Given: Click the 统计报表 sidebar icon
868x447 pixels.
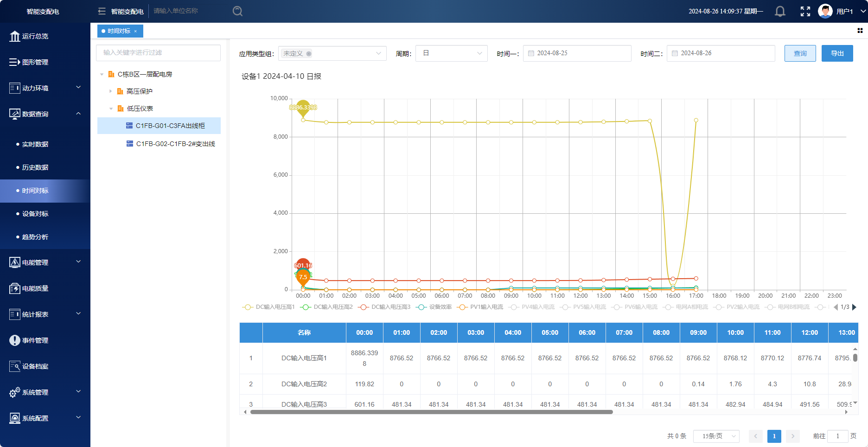Looking at the screenshot, I should pos(15,314).
